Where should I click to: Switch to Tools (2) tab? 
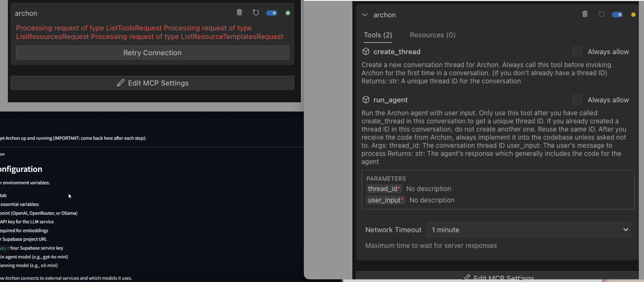(x=378, y=35)
